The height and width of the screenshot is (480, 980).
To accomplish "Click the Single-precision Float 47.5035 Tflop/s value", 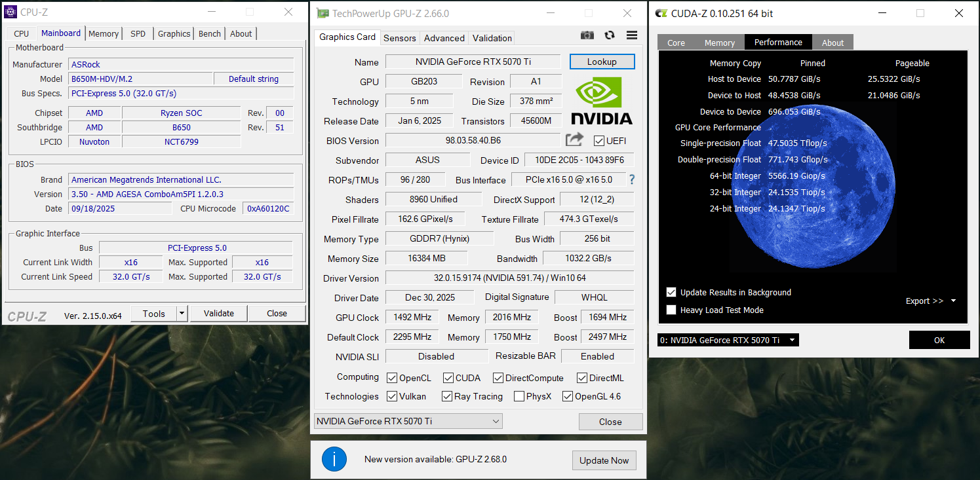I will (797, 143).
